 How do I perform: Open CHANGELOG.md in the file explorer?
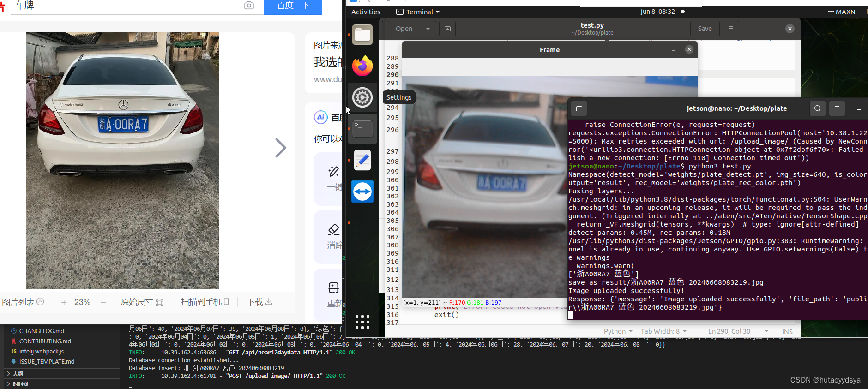coord(42,331)
